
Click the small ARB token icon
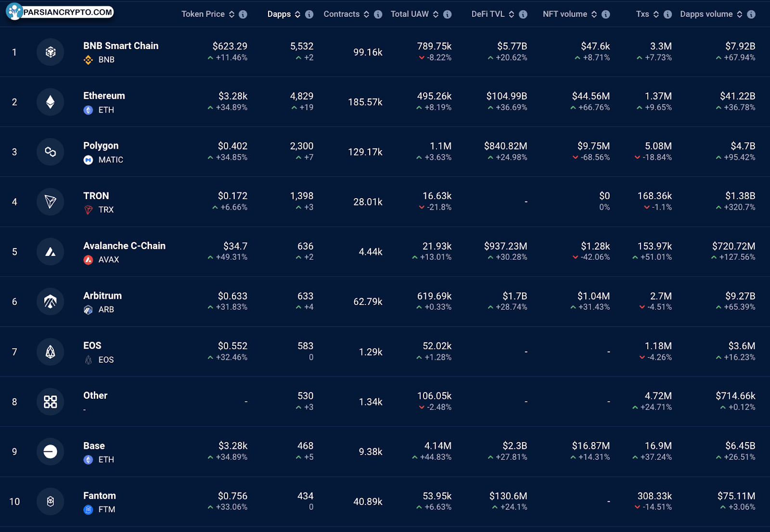(x=88, y=310)
